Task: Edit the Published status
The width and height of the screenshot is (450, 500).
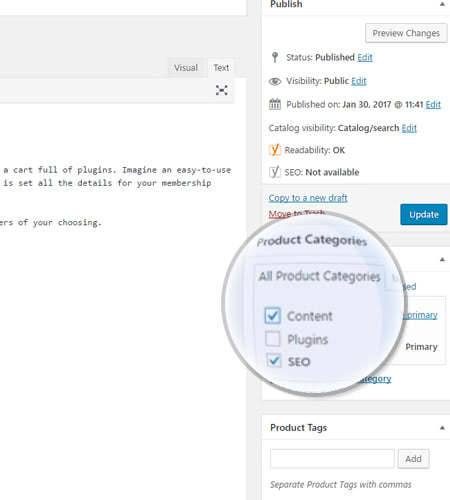Action: pos(365,58)
